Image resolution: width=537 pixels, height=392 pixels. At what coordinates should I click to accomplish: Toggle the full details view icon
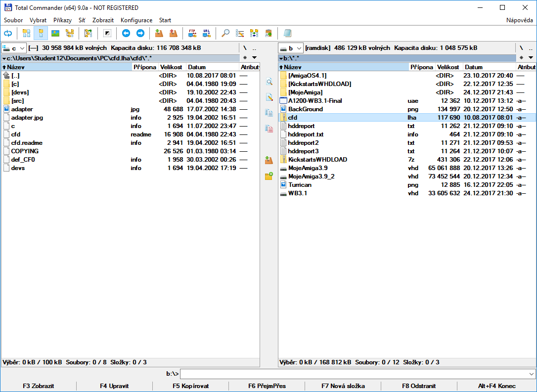pyautogui.click(x=41, y=33)
